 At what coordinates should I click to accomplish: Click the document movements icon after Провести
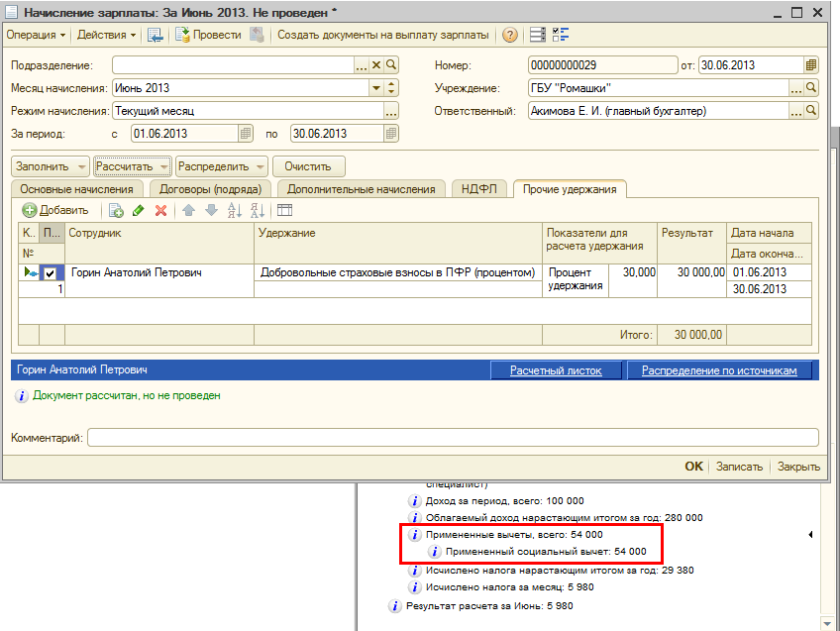point(258,35)
